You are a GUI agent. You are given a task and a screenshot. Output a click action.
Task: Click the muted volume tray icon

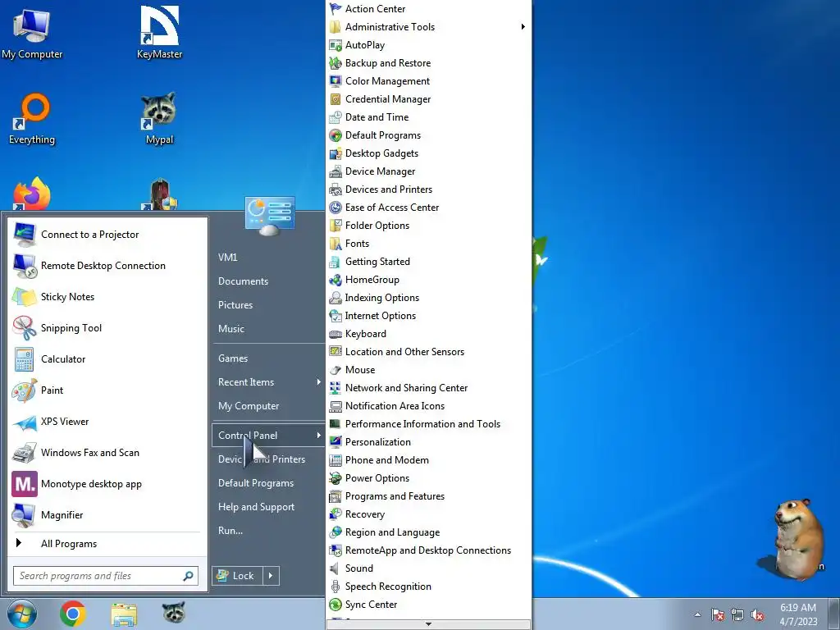(x=757, y=615)
